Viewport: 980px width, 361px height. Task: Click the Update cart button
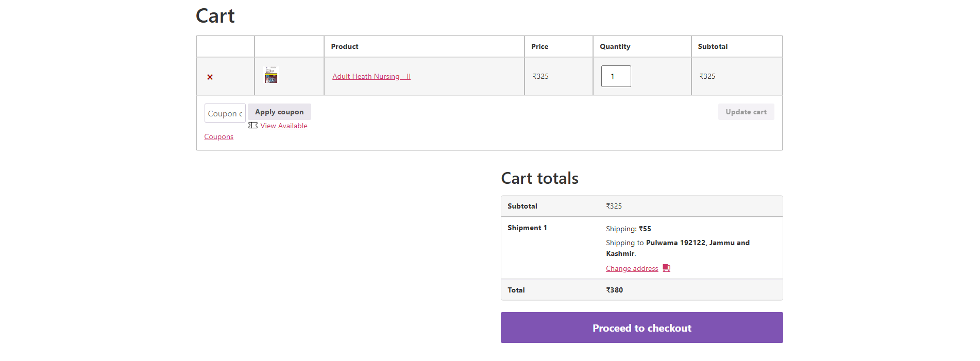coord(746,112)
